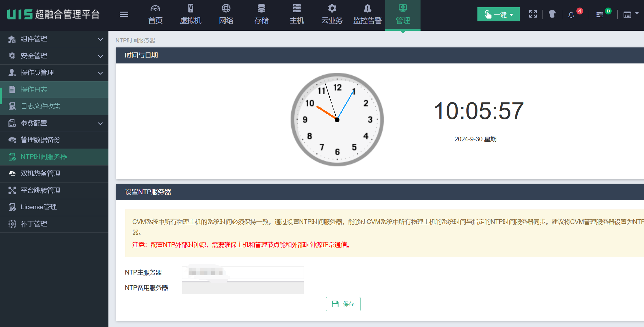Click the 操作员管理 user icon
This screenshot has width=644, height=327.
[x=12, y=73]
